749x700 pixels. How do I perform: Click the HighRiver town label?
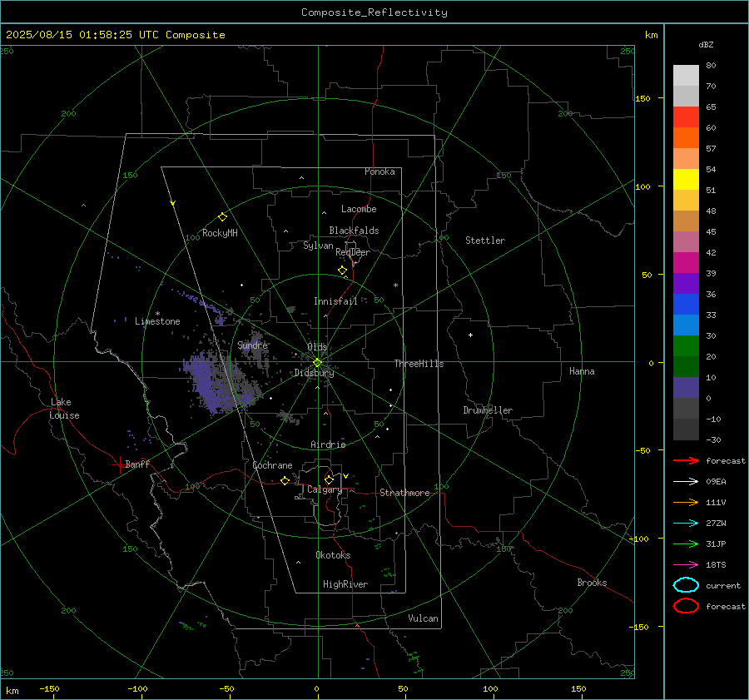click(345, 584)
